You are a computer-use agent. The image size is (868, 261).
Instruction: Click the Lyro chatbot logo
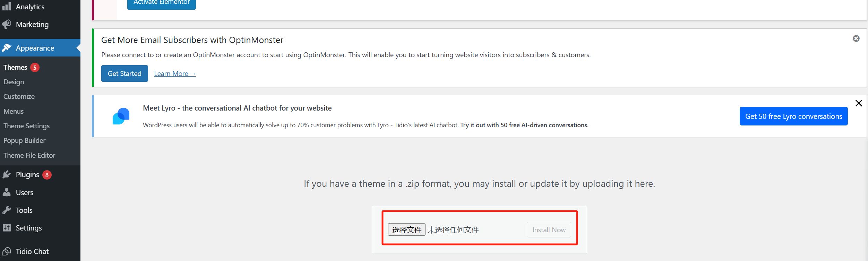pos(121,116)
